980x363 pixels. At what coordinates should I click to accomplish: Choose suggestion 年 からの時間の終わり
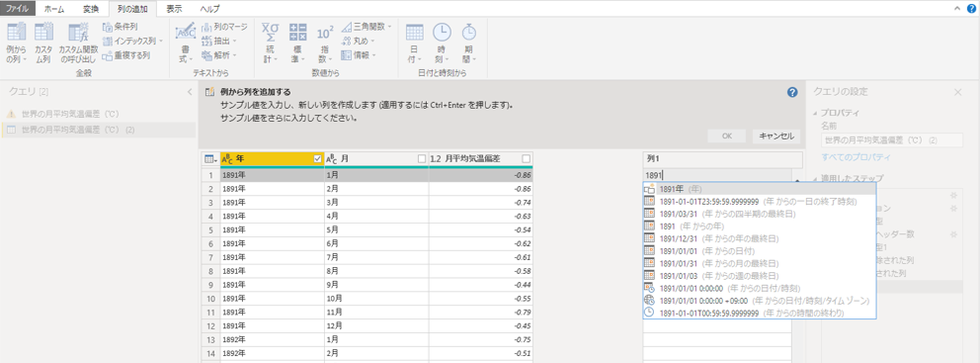pyautogui.click(x=760, y=313)
